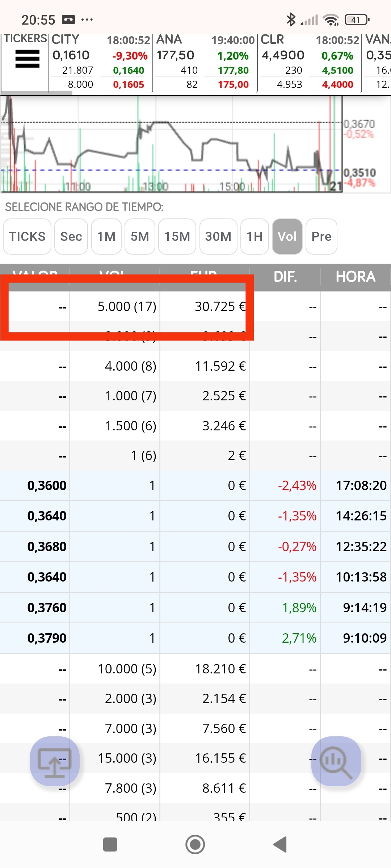Tap CITY change percentage -9,30%

coord(130,56)
